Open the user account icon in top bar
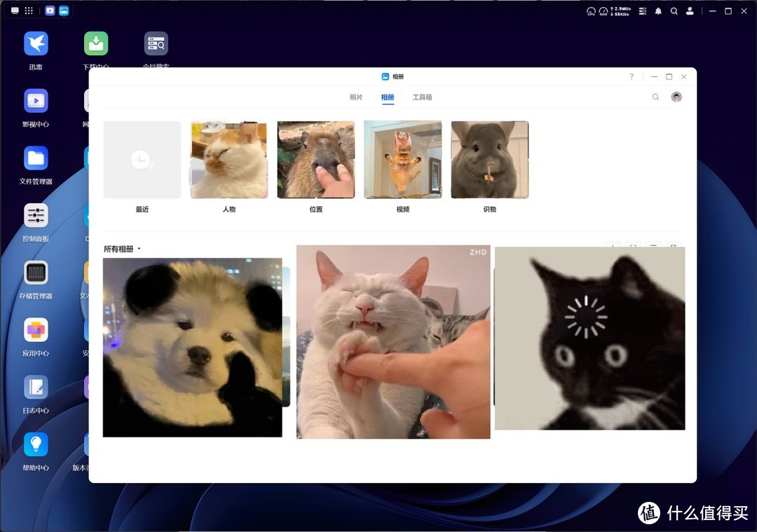The width and height of the screenshot is (757, 532). pos(690,11)
